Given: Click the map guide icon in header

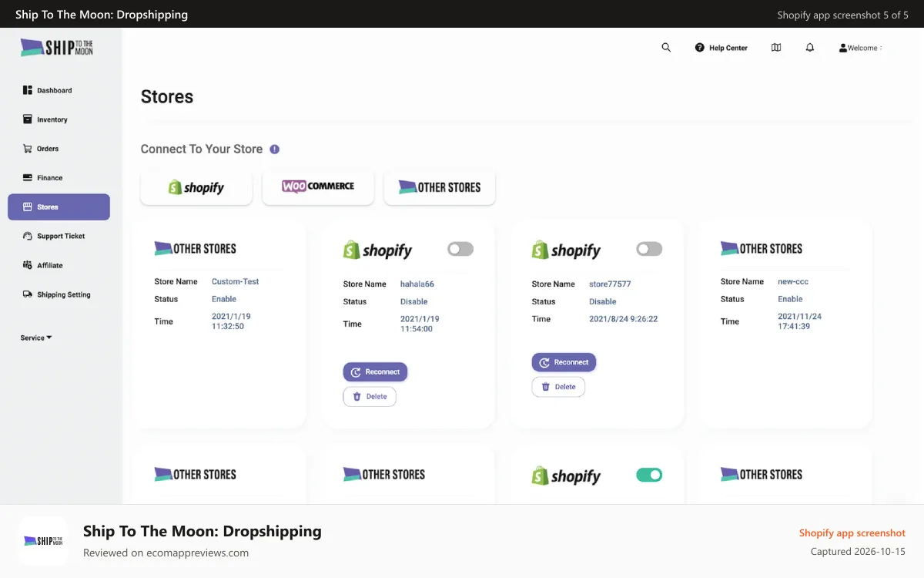Looking at the screenshot, I should tap(776, 48).
